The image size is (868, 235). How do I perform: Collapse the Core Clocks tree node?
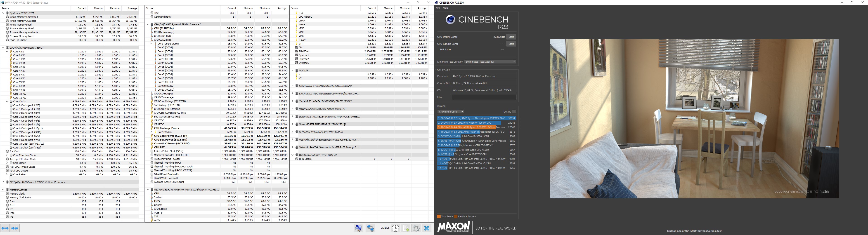click(7, 101)
